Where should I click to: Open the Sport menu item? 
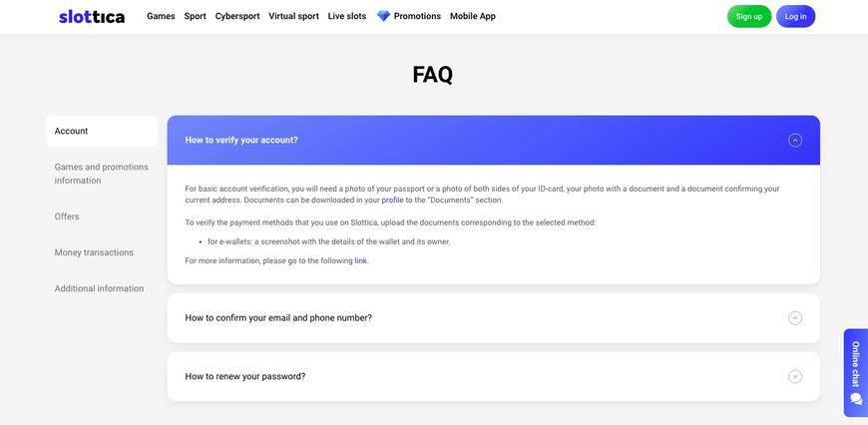(195, 17)
